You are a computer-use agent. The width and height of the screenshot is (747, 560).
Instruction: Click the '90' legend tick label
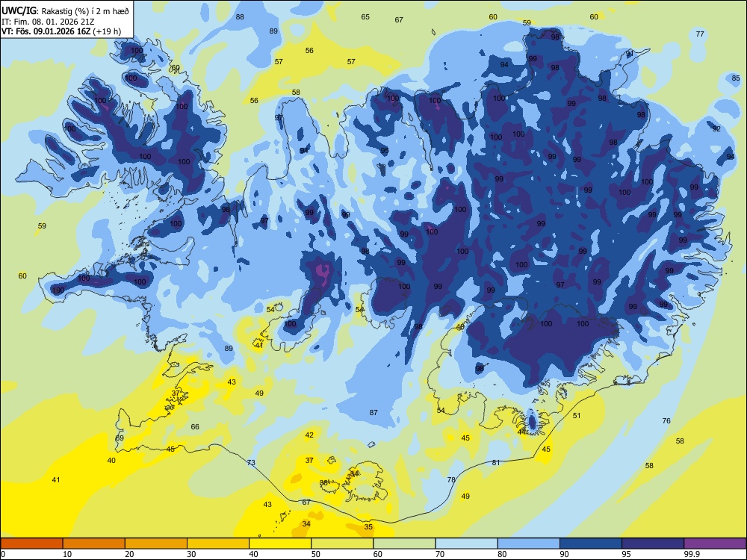click(x=565, y=554)
